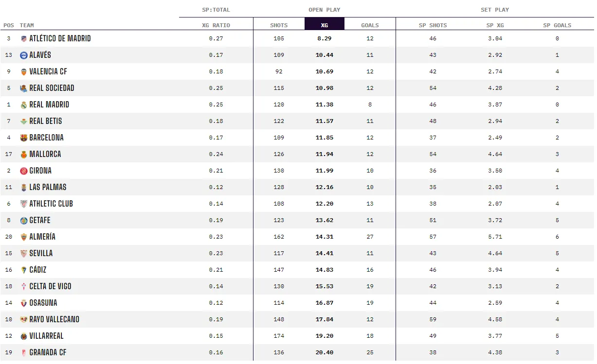
Task: Sort table by open play XG column
Action: [324, 25]
